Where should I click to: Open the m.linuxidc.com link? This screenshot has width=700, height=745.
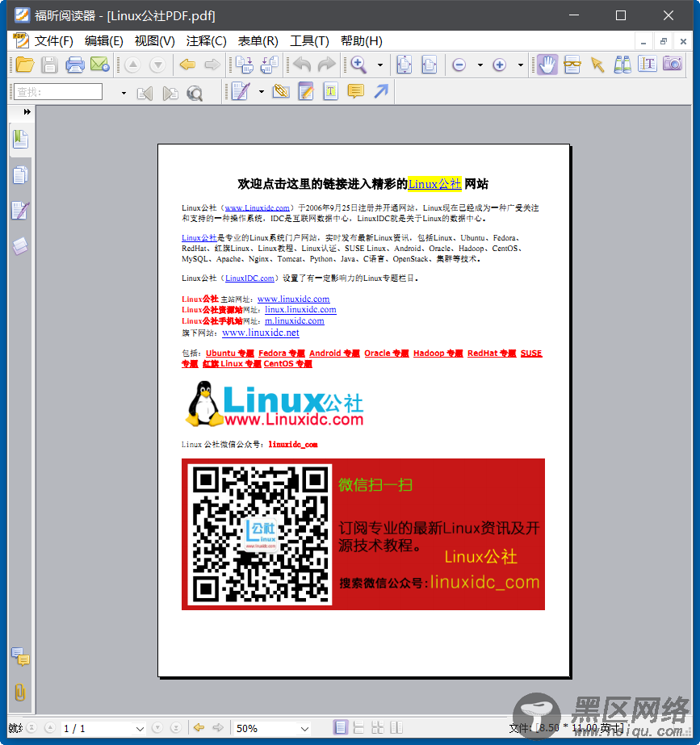[294, 320]
